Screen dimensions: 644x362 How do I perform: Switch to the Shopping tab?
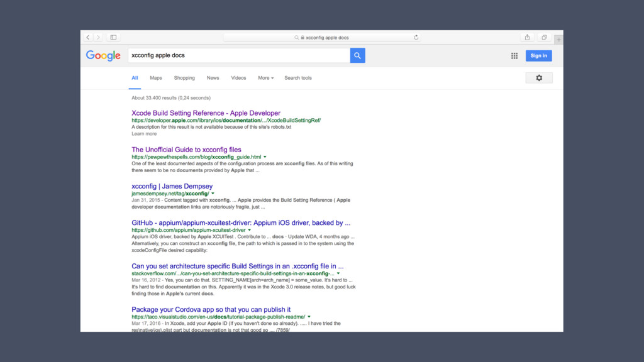coord(184,78)
